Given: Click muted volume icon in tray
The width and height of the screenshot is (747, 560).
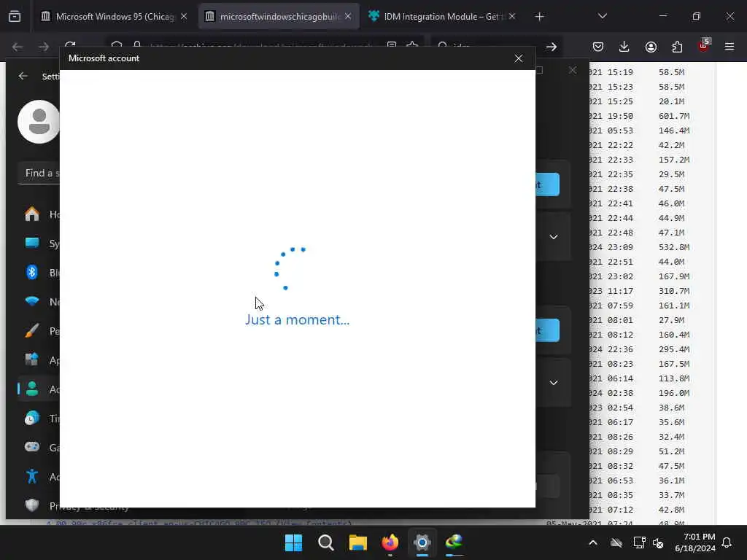Looking at the screenshot, I should (658, 542).
